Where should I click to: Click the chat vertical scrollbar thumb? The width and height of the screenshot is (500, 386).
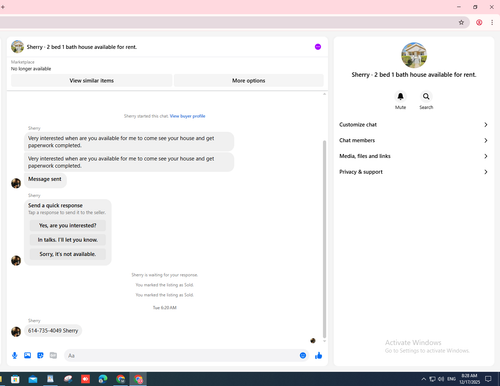click(324, 239)
